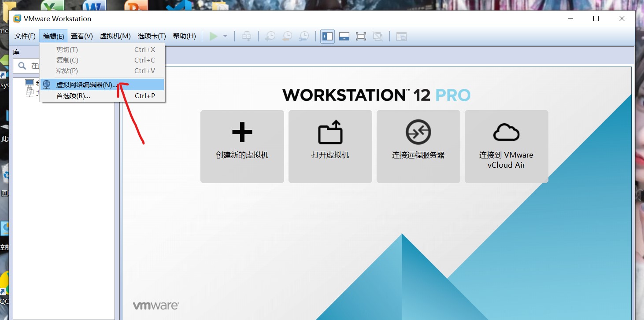Click the revert to snapshot toolbar icon
This screenshot has height=320, width=644.
coord(287,36)
